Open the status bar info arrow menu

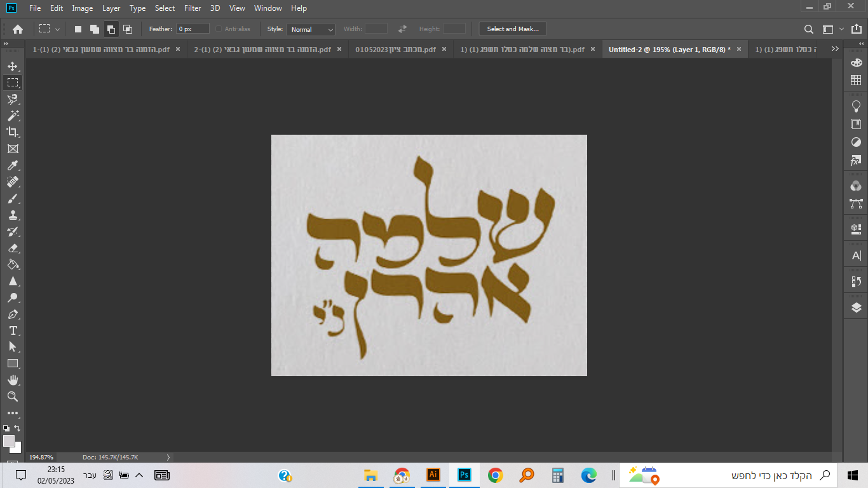[168, 457]
